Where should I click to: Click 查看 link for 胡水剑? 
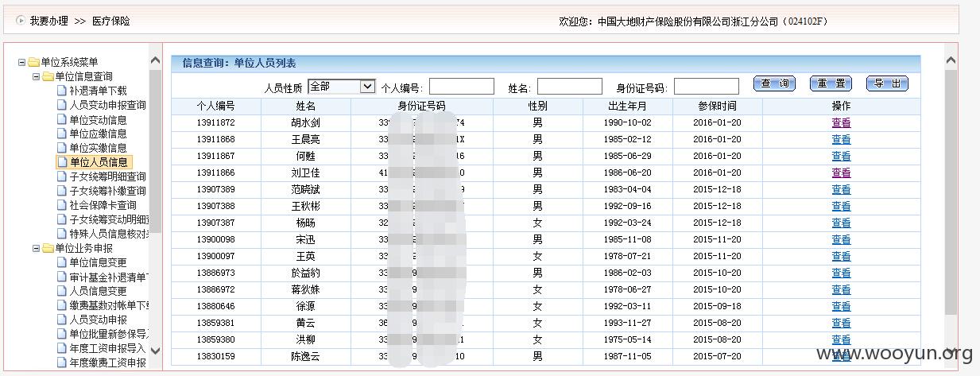click(841, 122)
